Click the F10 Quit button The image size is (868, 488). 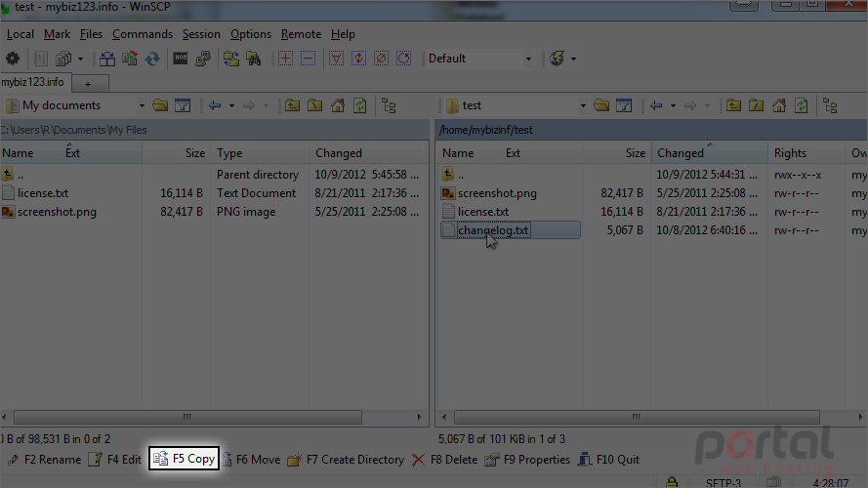[608, 460]
